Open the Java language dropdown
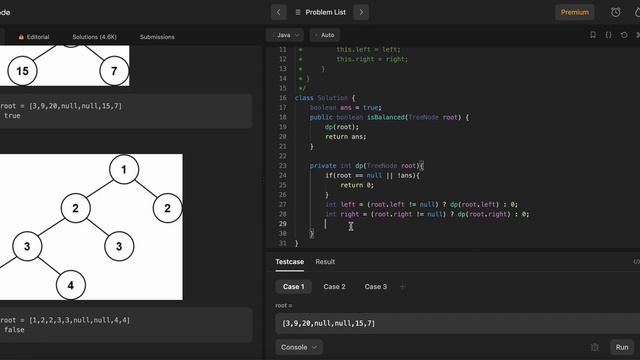Image resolution: width=640 pixels, height=360 pixels. pyautogui.click(x=285, y=35)
